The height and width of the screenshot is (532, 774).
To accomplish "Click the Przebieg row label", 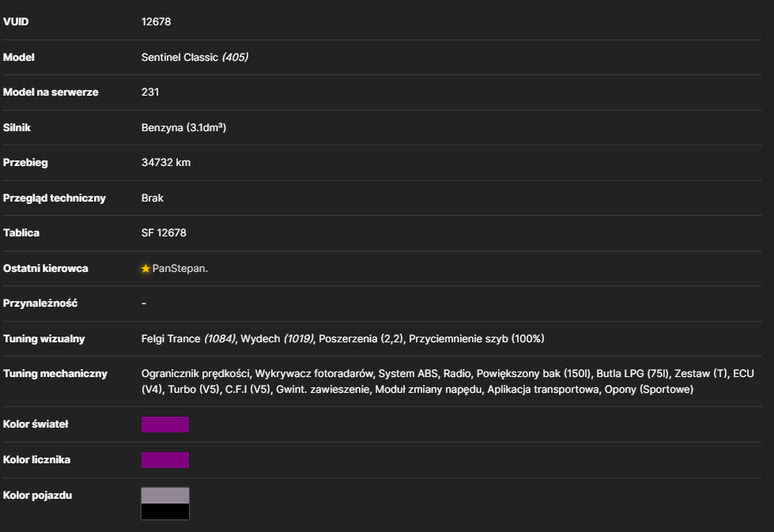I will point(25,163).
